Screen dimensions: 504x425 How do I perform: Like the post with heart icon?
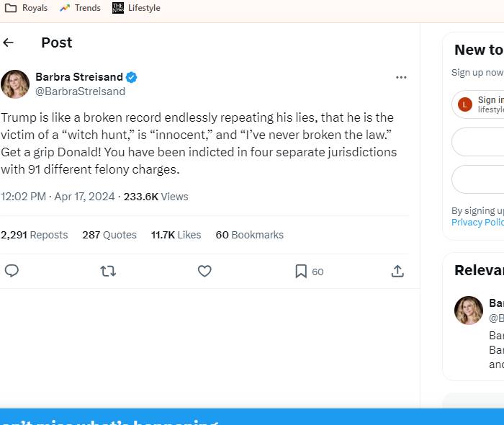point(204,271)
